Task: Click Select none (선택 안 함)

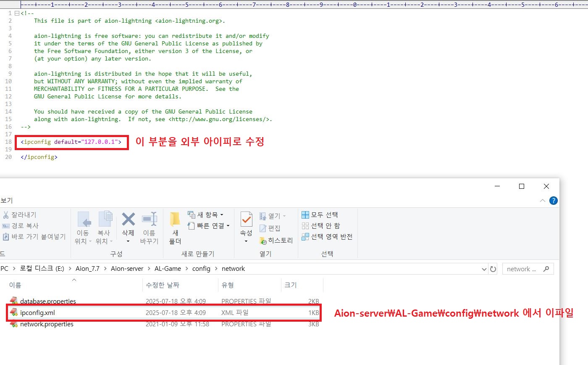Action: [321, 226]
